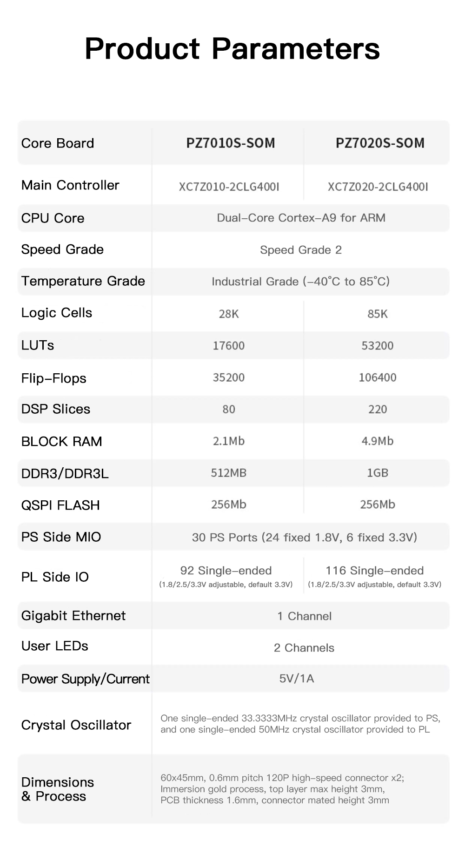Click the Product Parameters heading
Image resolution: width=465 pixels, height=868 pixels.
pyautogui.click(x=232, y=49)
